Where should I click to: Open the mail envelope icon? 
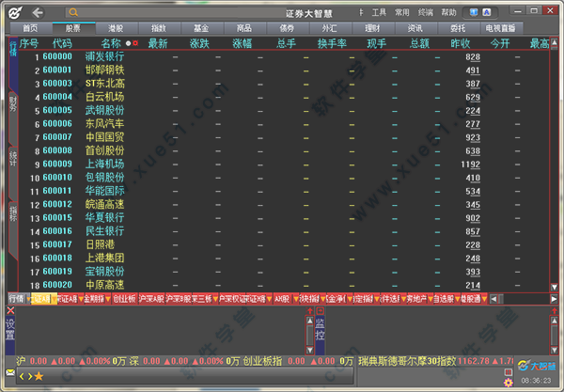10,372
